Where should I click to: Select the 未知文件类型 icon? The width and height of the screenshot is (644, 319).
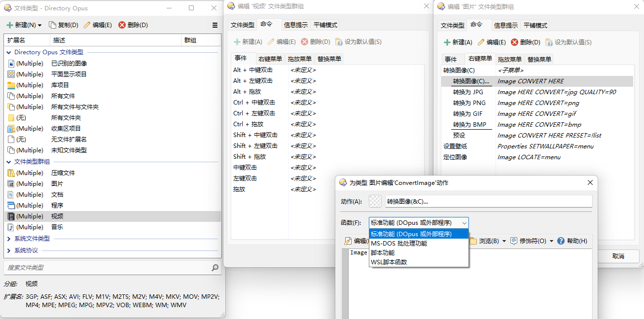[x=11, y=150]
